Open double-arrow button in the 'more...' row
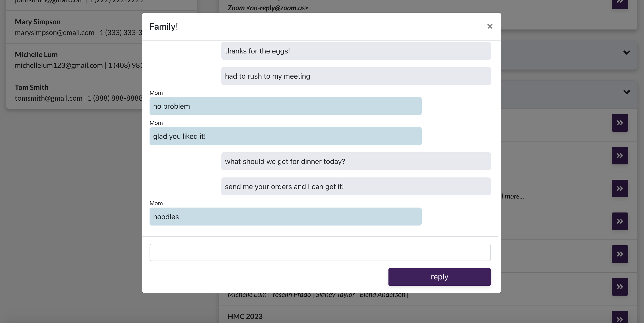 tap(620, 188)
